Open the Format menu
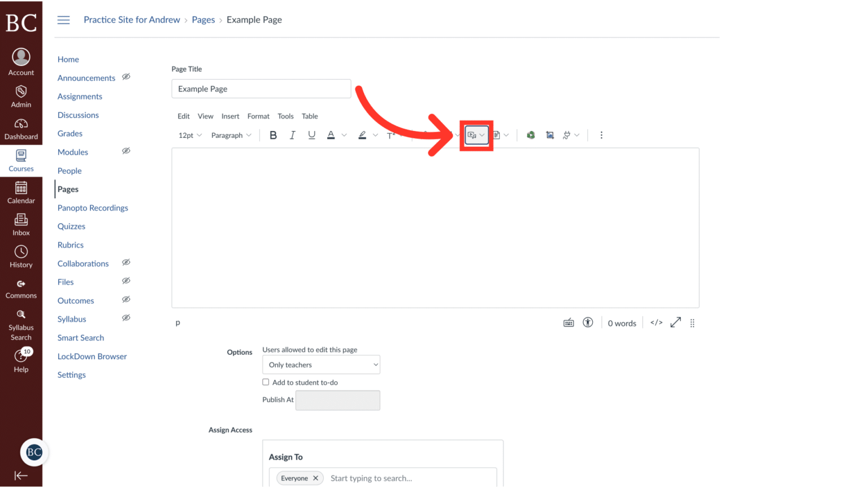This screenshot has height=488, width=868. pyautogui.click(x=258, y=116)
